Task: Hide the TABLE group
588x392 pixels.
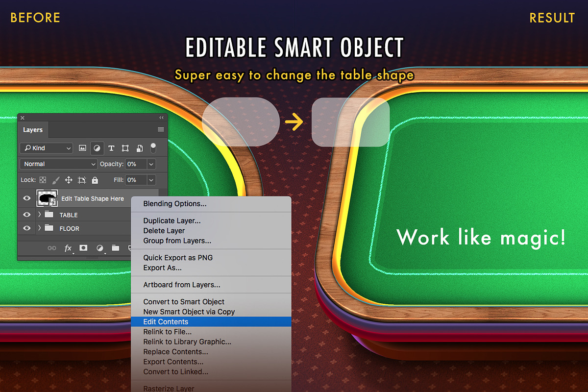Action: coord(27,215)
